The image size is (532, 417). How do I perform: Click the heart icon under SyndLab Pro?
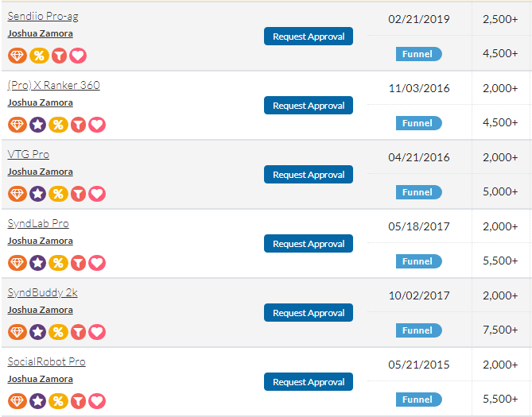[97, 263]
